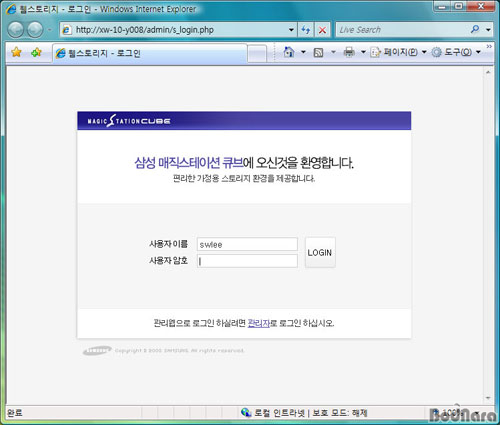
Task: Expand the feeds dropdown arrow
Action: click(333, 52)
